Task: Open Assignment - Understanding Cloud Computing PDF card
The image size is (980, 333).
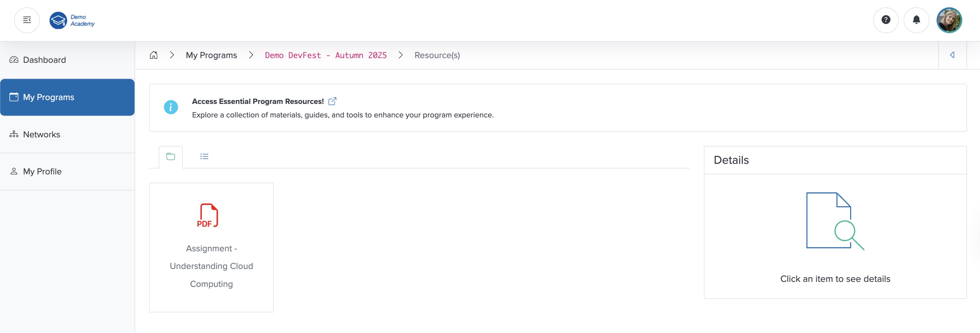Action: (211, 247)
